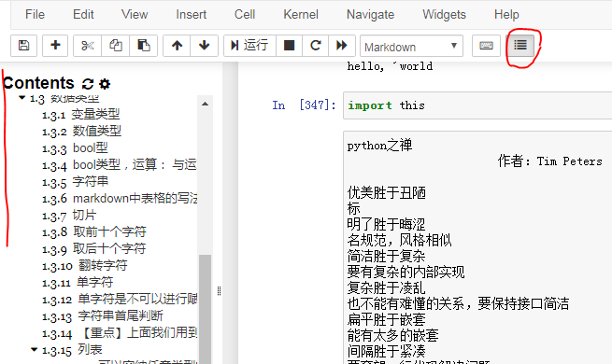Reload the Contents panel with refresh icon

(88, 83)
